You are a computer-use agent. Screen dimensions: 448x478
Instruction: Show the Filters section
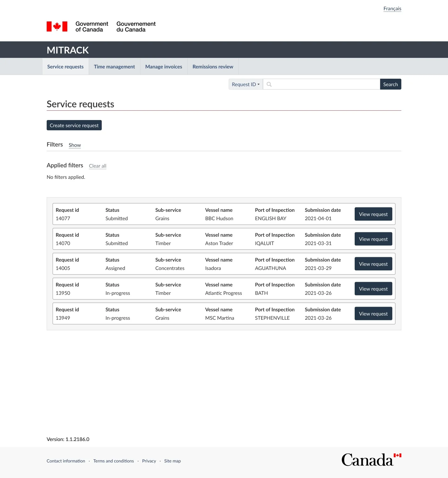[x=75, y=145]
